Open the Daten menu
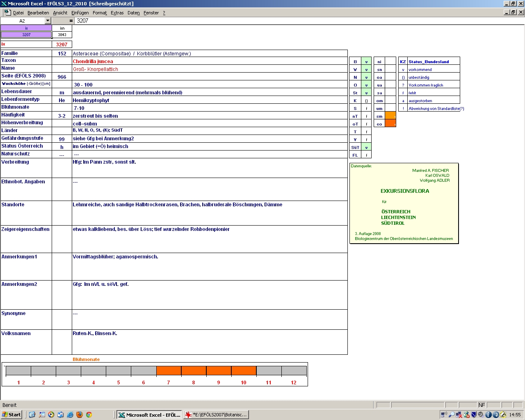525x420 pixels. [x=133, y=13]
